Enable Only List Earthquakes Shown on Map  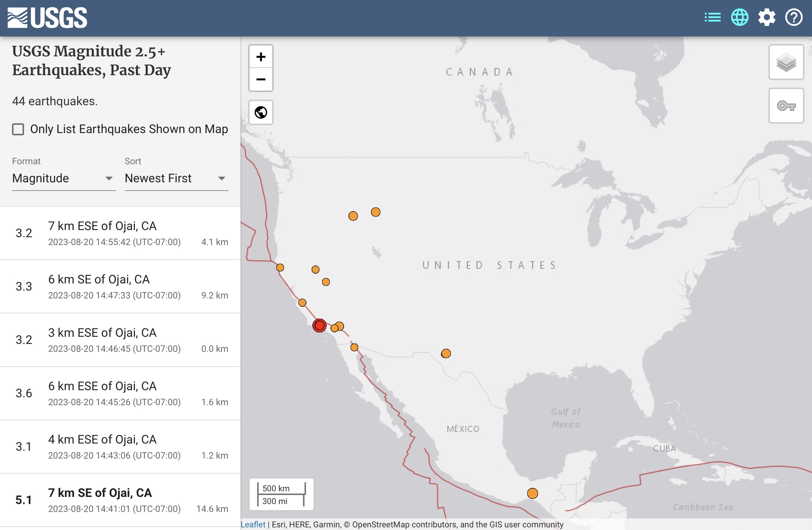18,129
